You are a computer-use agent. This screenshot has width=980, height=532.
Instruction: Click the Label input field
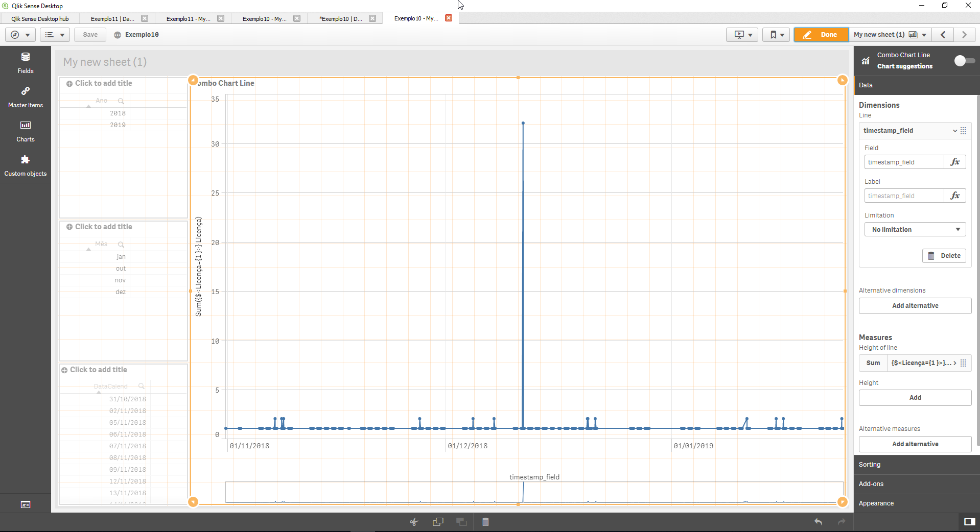coord(904,196)
